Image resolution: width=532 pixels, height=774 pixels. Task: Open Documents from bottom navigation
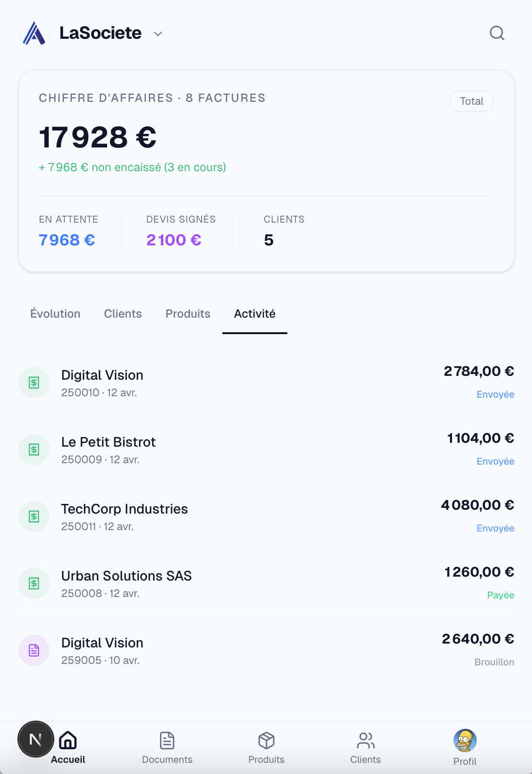tap(167, 747)
